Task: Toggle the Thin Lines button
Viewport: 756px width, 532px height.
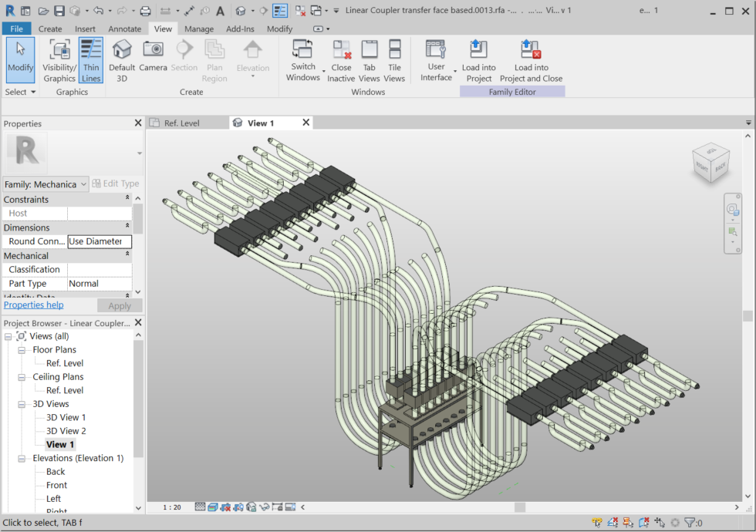Action: [91, 59]
